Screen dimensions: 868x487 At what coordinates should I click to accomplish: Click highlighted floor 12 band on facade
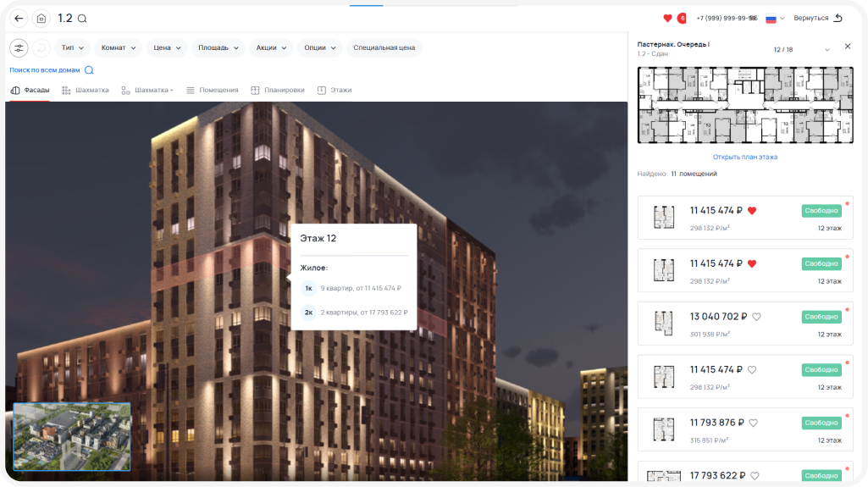(x=221, y=265)
